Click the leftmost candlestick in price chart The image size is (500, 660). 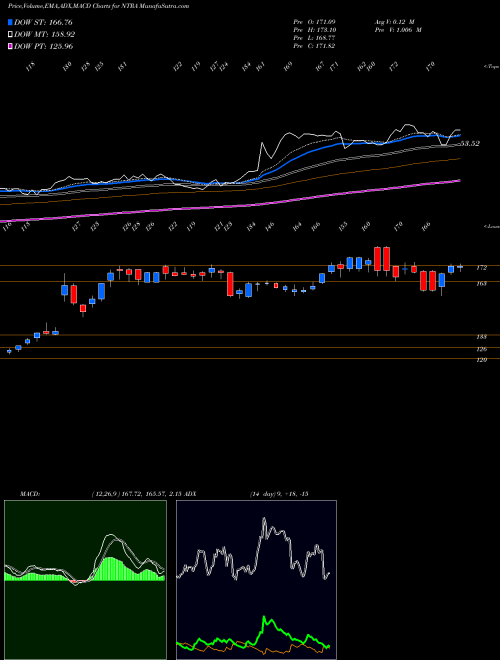pos(9,351)
